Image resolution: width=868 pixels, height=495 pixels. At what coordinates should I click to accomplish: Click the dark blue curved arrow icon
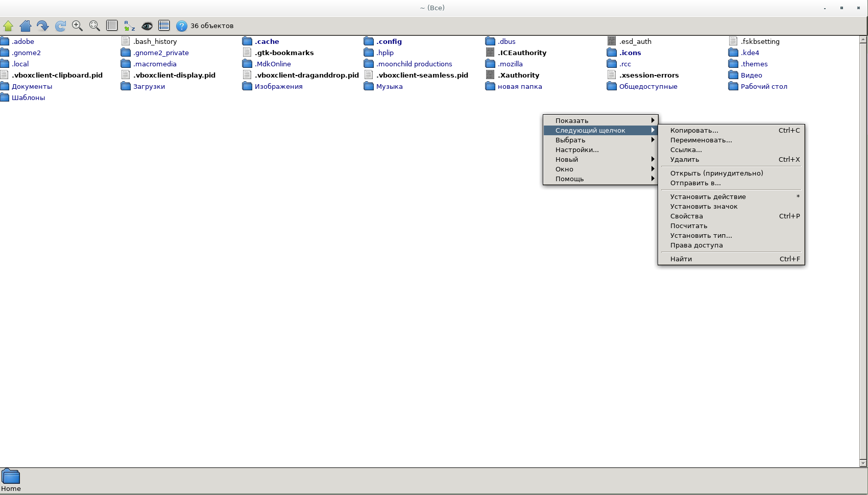[x=43, y=26]
